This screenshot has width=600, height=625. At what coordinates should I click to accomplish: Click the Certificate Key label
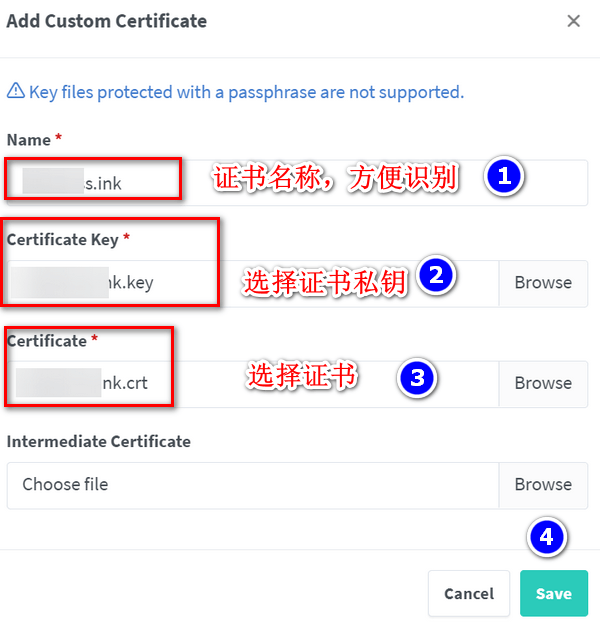[x=62, y=239]
